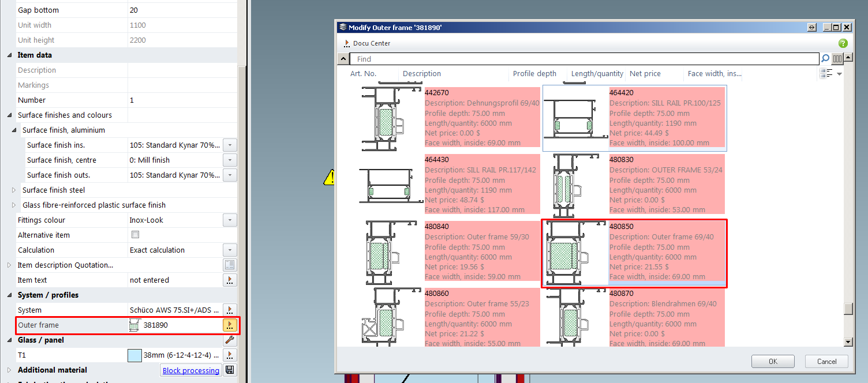868x383 pixels.
Task: Open the Fittings colour dropdown
Action: [230, 220]
